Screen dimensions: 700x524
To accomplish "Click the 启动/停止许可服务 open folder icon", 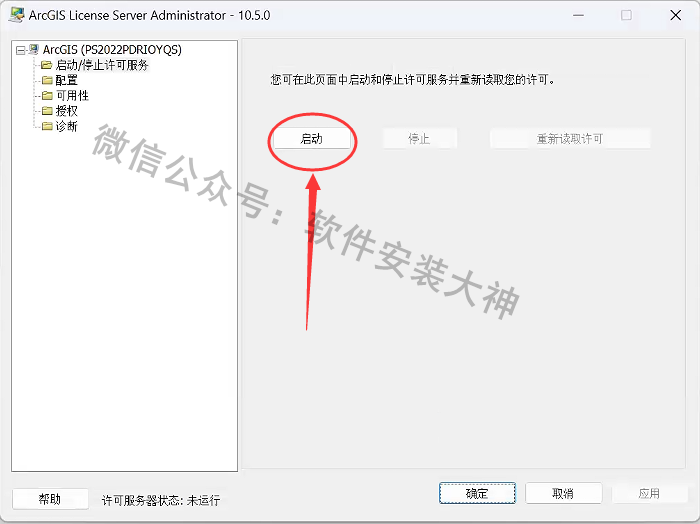I will pos(46,65).
